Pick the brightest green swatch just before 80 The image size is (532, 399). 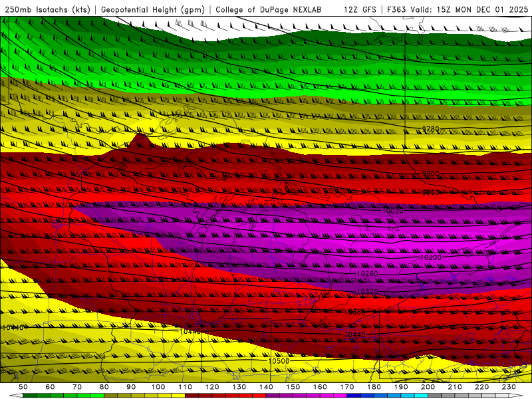click(97, 396)
